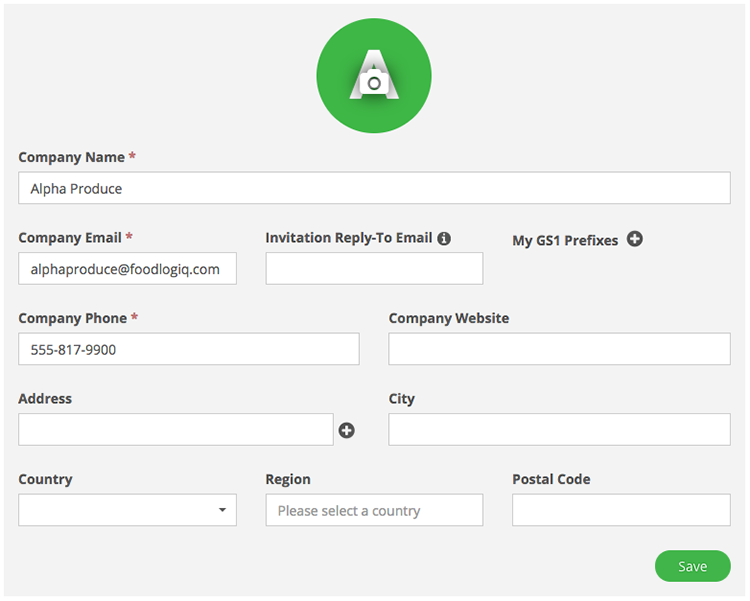Click the My GS1 Prefixes label
Screen dimensions: 750x601
[565, 240]
